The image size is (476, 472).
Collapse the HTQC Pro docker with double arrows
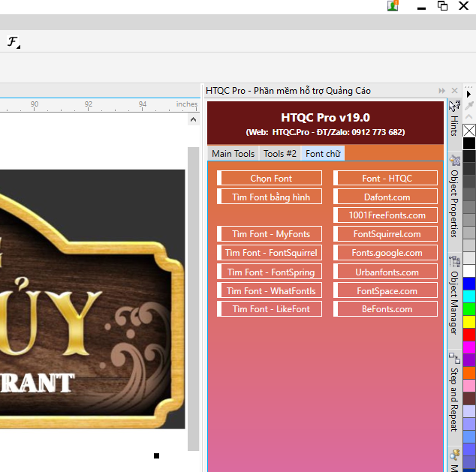441,91
